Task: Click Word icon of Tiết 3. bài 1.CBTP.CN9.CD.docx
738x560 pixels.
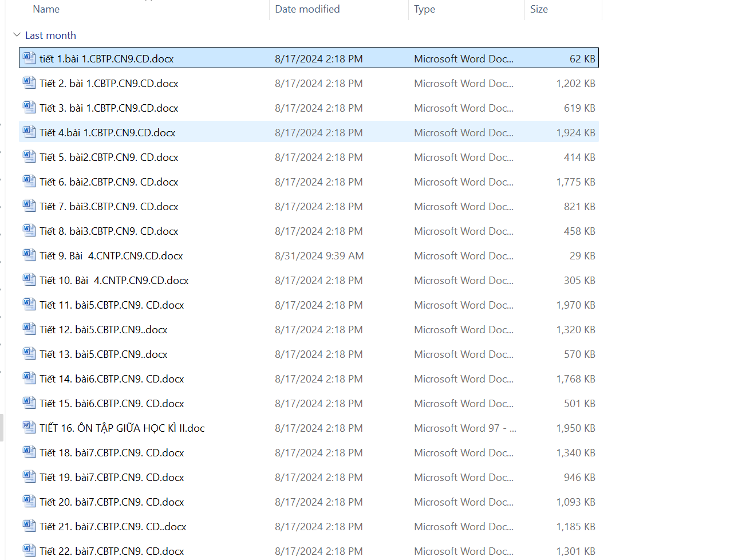Action: coord(29,107)
